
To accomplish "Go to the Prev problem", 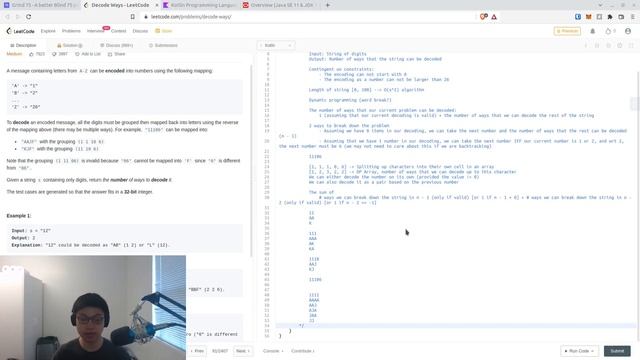I will (x=197, y=351).
